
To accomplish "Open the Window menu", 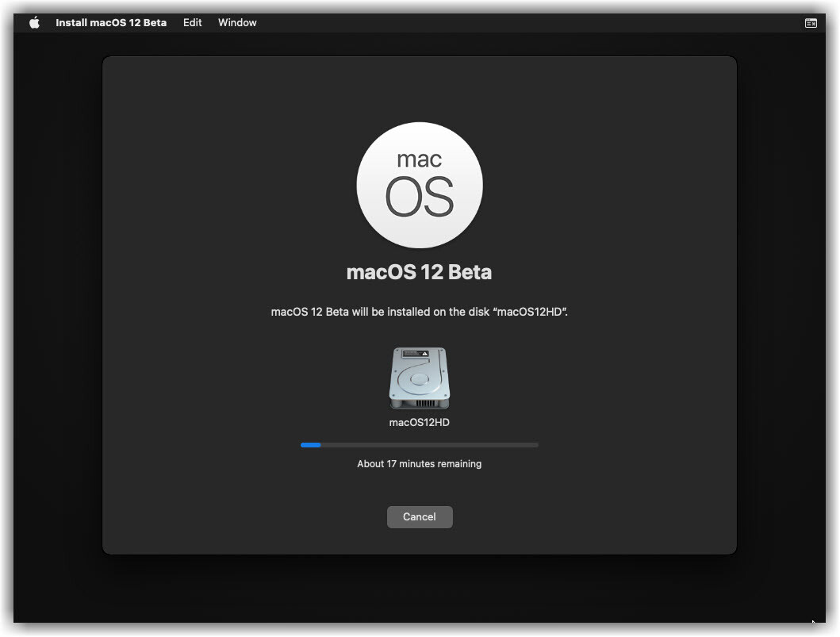I will point(237,23).
